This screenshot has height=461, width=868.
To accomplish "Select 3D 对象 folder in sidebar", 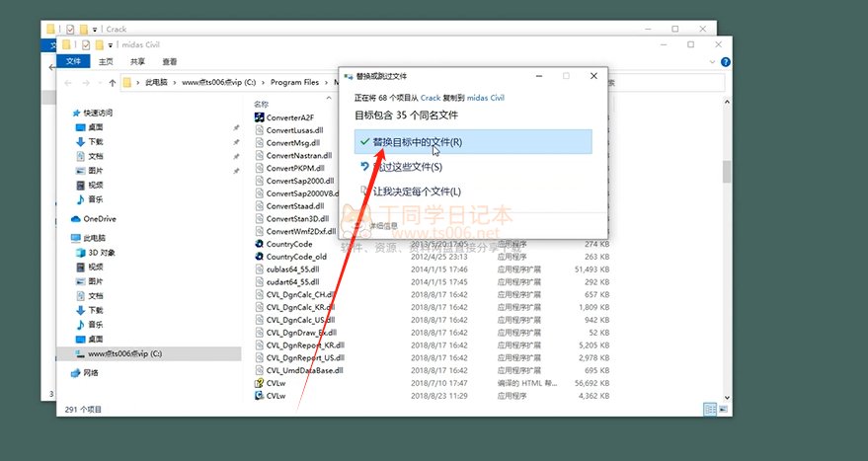I will pos(101,253).
